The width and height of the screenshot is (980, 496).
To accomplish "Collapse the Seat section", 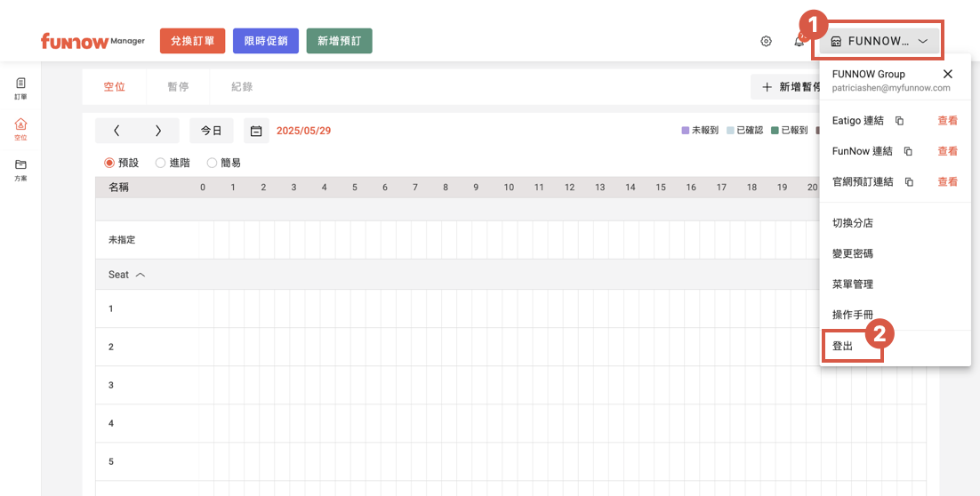I will click(x=140, y=275).
